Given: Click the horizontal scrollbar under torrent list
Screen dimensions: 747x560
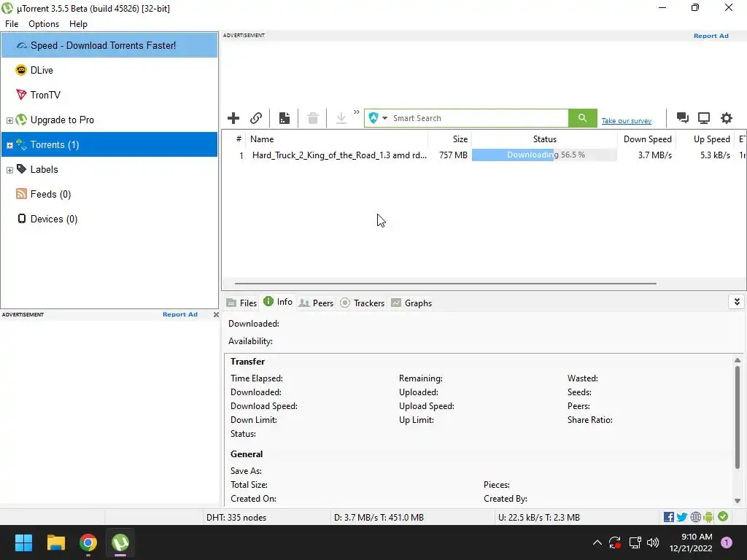Looking at the screenshot, I should pyautogui.click(x=445, y=284).
